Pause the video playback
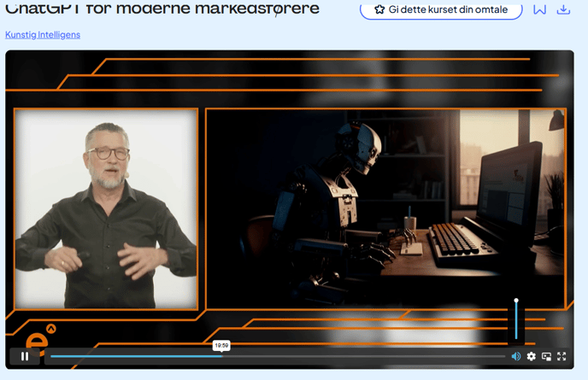The width and height of the screenshot is (588, 380). point(25,356)
